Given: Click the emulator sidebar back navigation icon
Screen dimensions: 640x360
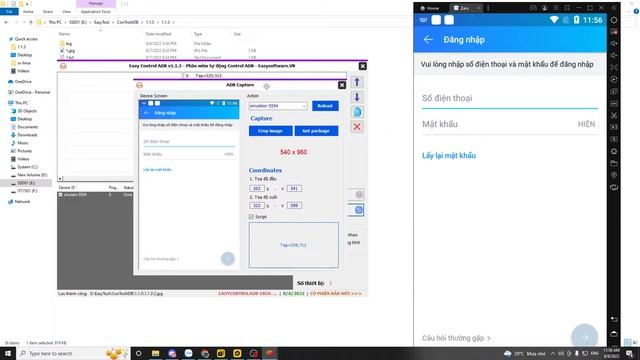Looking at the screenshot, I should point(614,319).
